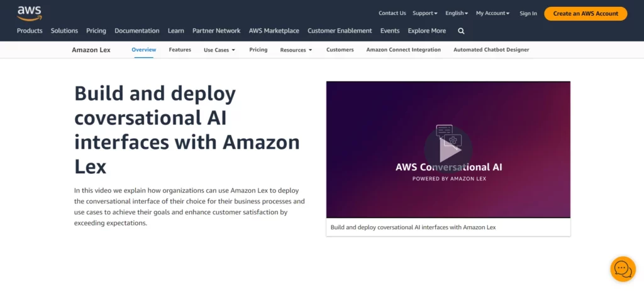Open the Solutions menu
The image size is (644, 292).
[x=64, y=31]
